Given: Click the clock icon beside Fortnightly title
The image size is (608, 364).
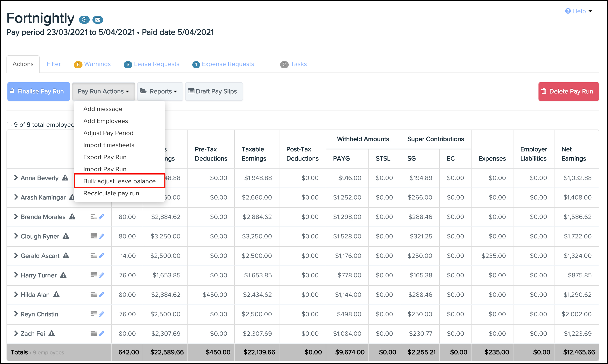Looking at the screenshot, I should tap(84, 20).
